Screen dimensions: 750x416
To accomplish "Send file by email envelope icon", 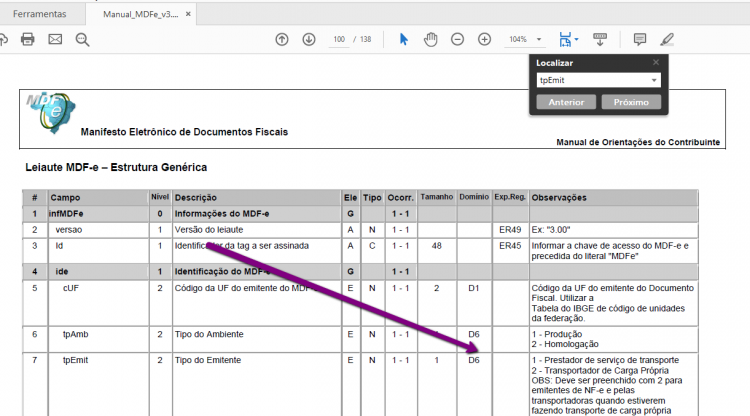I will pyautogui.click(x=55, y=39).
